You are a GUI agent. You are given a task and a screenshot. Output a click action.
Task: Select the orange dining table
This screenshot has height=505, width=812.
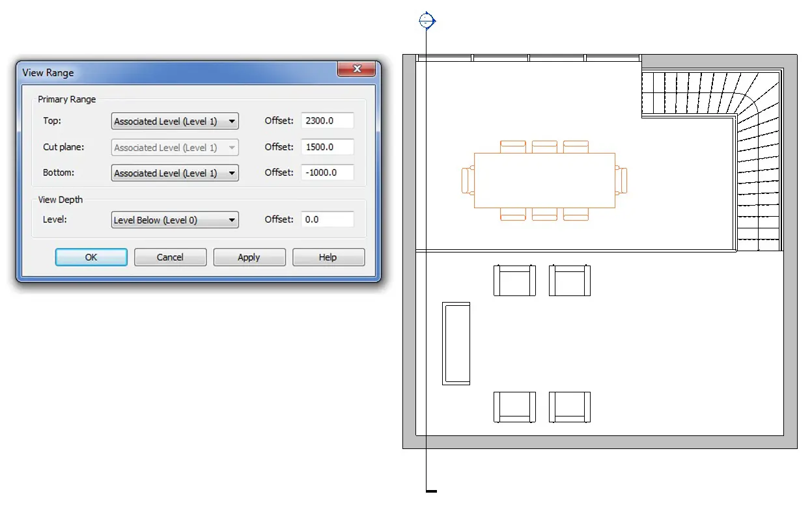pyautogui.click(x=544, y=180)
